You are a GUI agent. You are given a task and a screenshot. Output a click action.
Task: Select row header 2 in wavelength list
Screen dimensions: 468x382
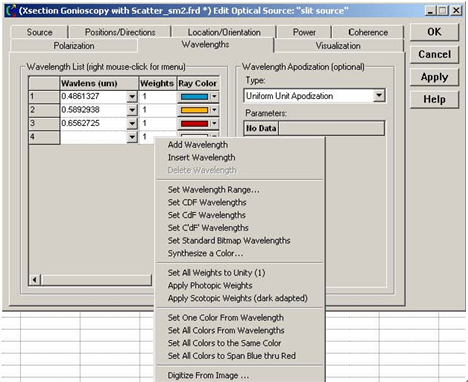pos(44,110)
